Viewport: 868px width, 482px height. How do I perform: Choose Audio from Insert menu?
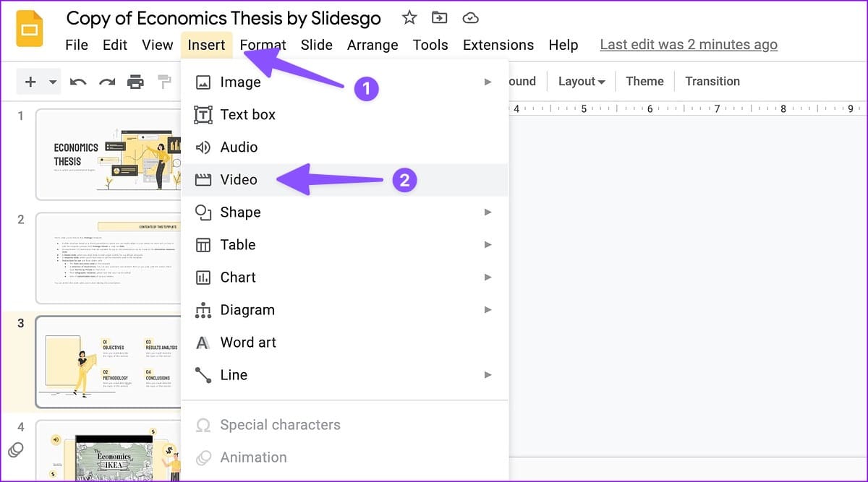[x=344, y=147]
